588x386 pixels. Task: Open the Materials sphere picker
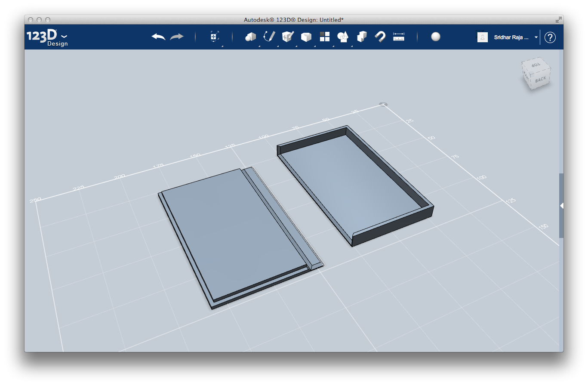pos(436,37)
